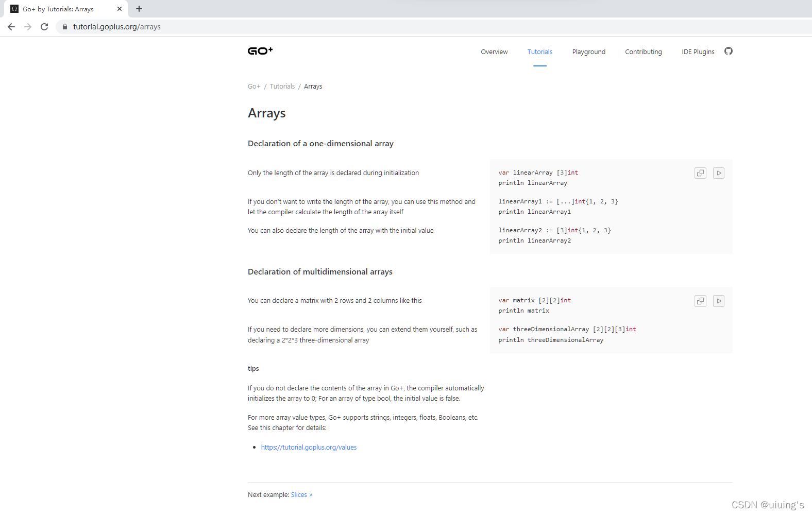Image resolution: width=812 pixels, height=515 pixels.
Task: Click the 'linearArray1 := [...]int{1, 2, 3}' code line
Action: (558, 202)
